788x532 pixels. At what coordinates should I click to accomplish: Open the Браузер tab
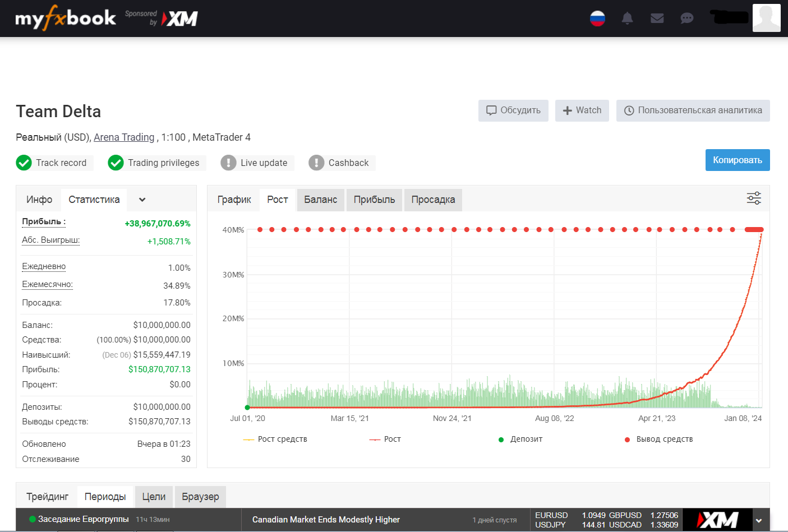click(x=200, y=497)
